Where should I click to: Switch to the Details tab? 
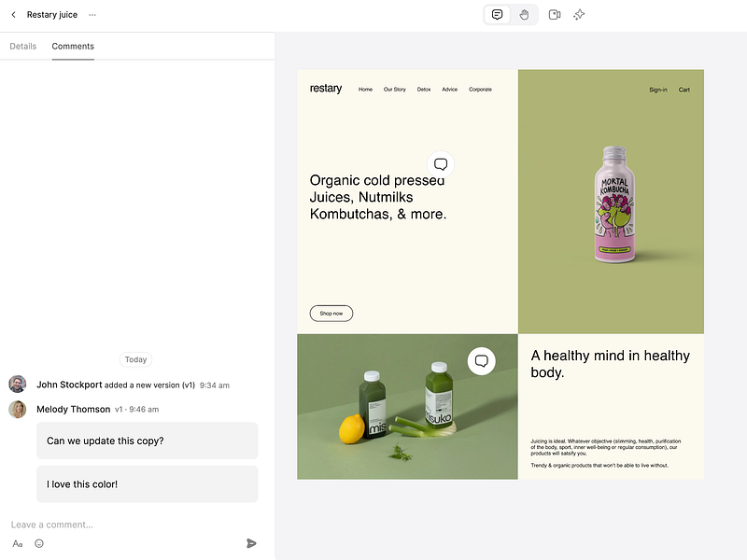(x=22, y=46)
